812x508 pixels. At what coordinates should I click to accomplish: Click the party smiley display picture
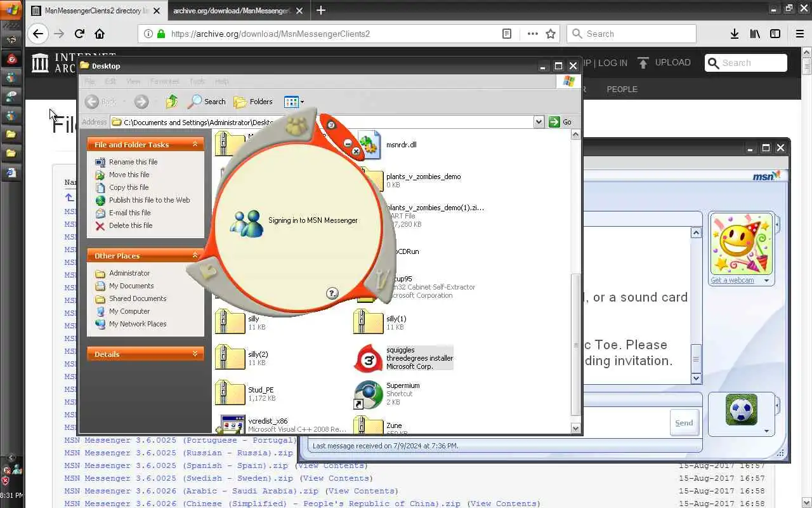742,244
